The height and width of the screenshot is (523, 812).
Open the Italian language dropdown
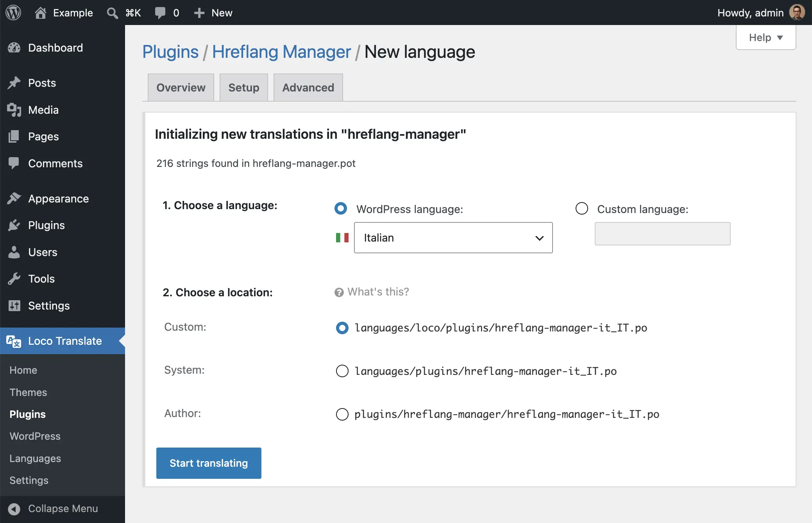(x=453, y=238)
